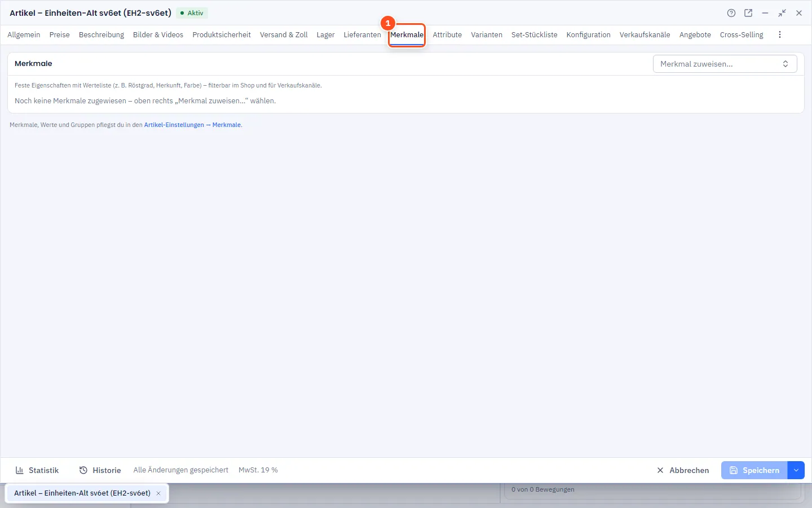Screen dimensions: 812x508
Task: Select the Merkmale tab
Action: click(407, 35)
